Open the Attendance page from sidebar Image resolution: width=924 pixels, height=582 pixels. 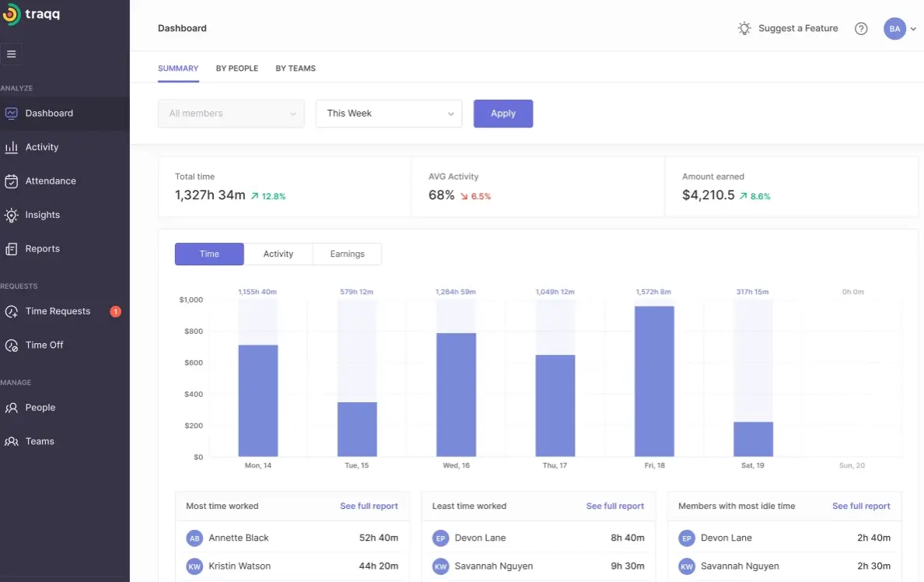point(48,181)
